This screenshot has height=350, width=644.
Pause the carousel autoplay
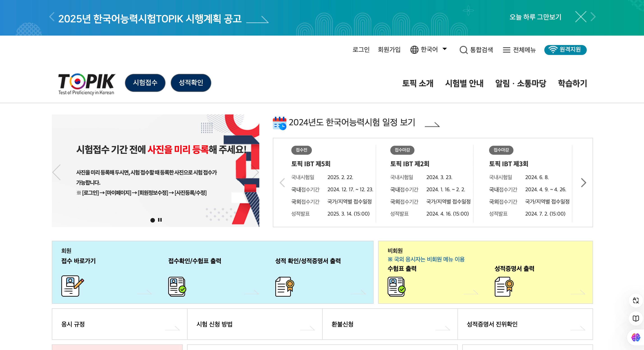tap(160, 220)
